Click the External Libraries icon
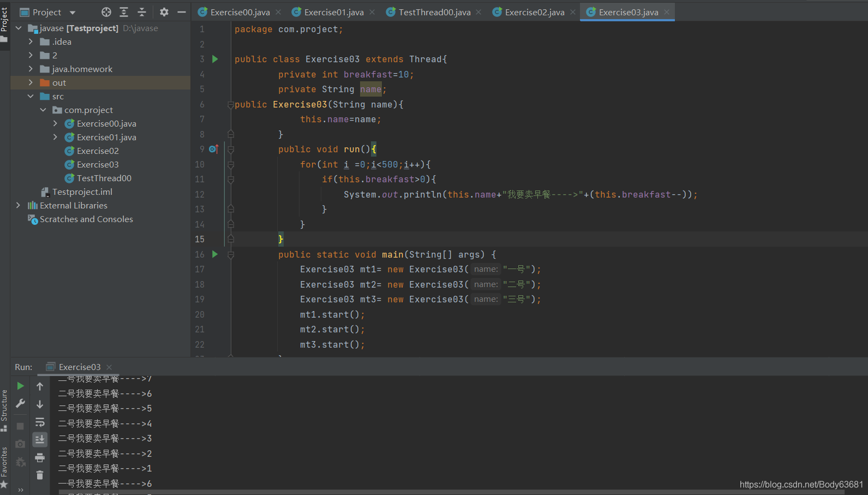Screen dimensions: 868x495 33,205
